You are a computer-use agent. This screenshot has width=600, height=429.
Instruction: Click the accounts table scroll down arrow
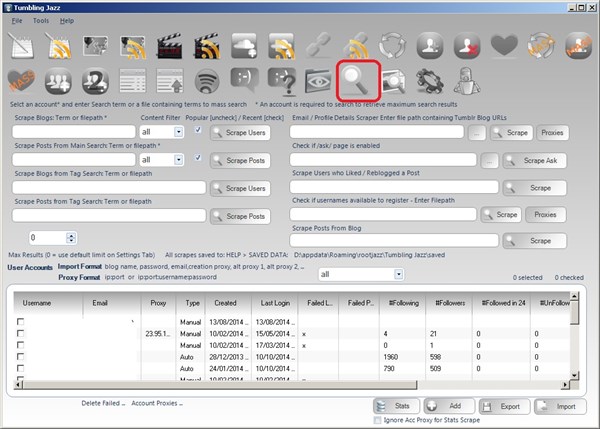[x=574, y=375]
